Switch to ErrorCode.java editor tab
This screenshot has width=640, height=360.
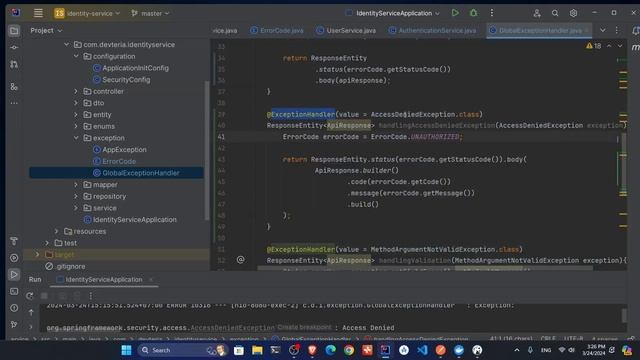click(277, 31)
